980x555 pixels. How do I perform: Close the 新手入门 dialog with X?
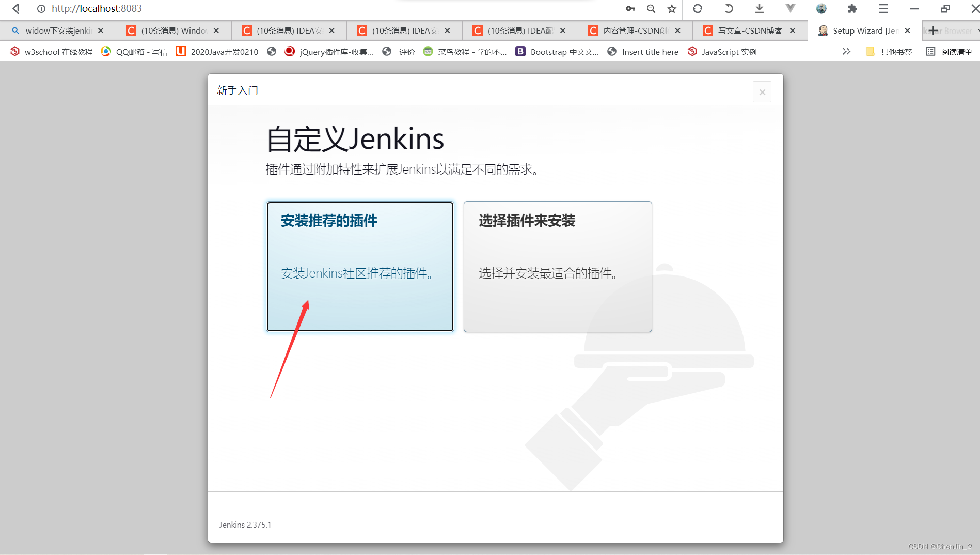coord(762,92)
